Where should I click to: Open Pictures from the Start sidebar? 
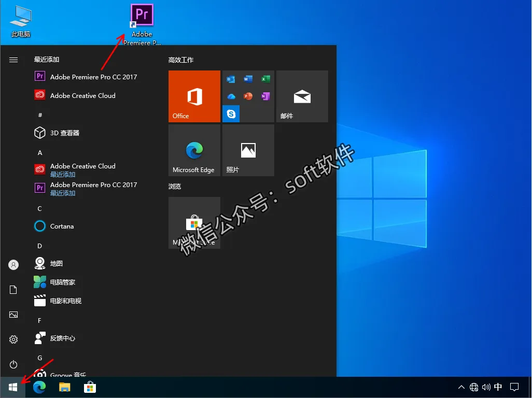click(x=13, y=315)
